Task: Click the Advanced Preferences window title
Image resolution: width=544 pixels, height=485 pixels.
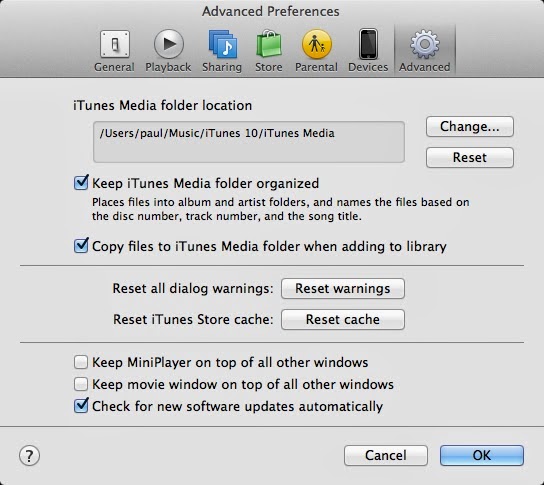Action: click(271, 11)
